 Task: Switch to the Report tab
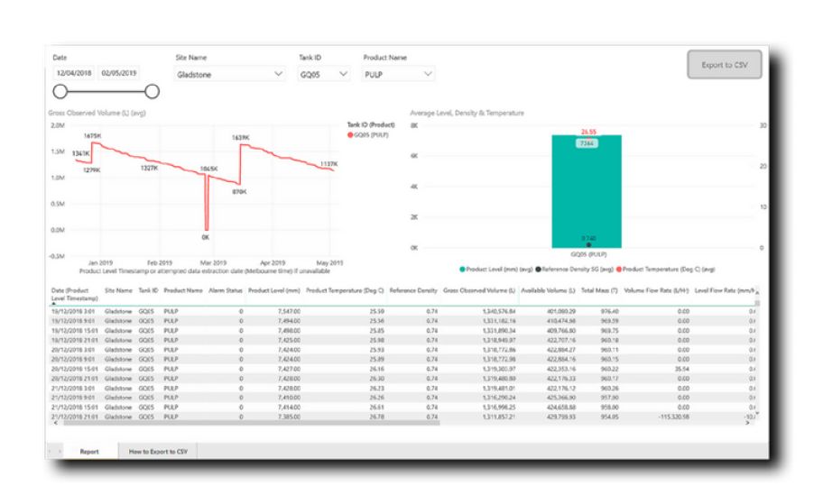pos(88,450)
